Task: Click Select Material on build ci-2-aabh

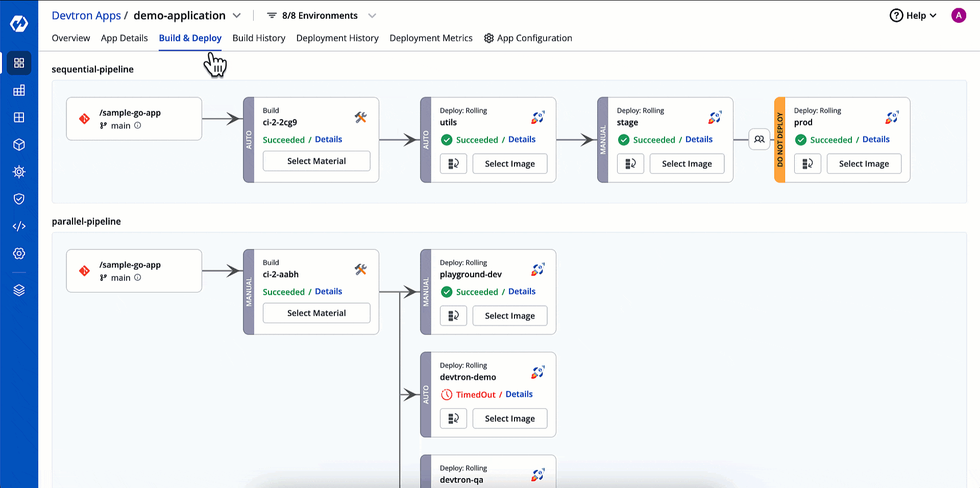Action: click(x=316, y=313)
